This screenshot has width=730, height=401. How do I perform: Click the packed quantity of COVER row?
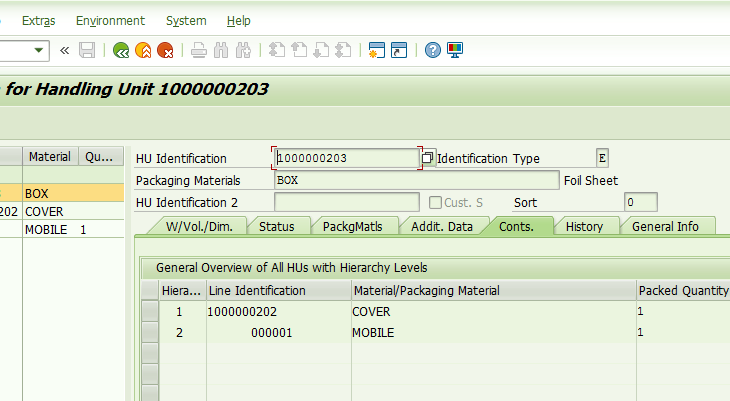point(683,311)
